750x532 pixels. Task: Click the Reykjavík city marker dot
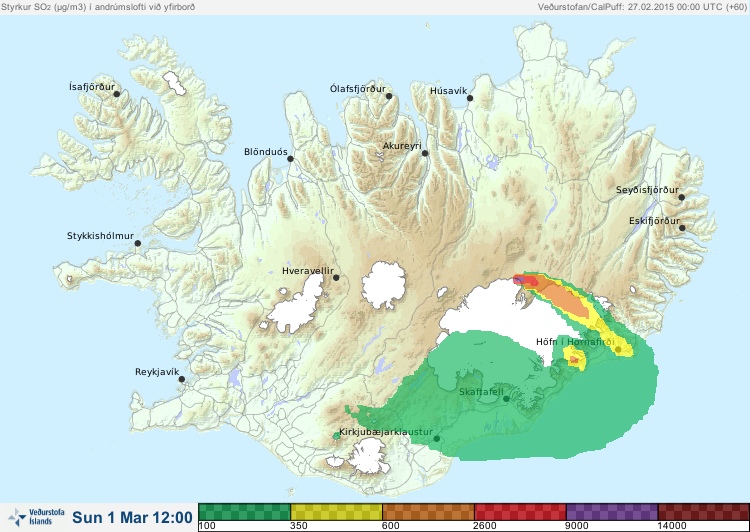coord(182,379)
